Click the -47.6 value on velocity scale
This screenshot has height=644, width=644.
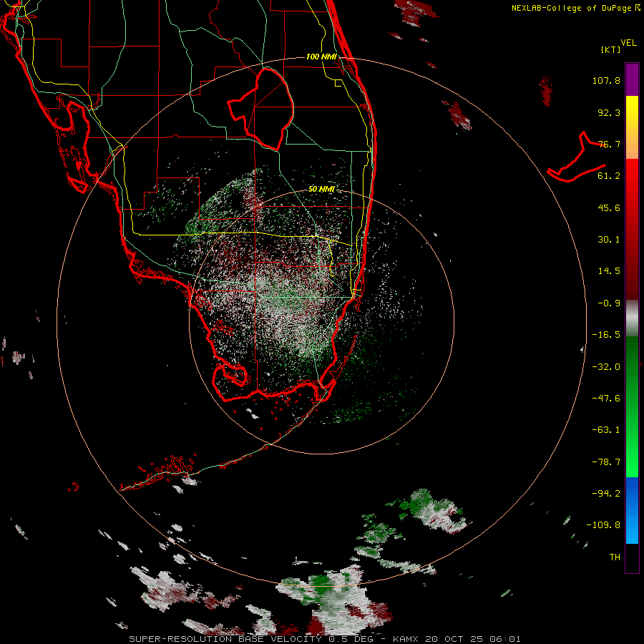click(x=606, y=399)
